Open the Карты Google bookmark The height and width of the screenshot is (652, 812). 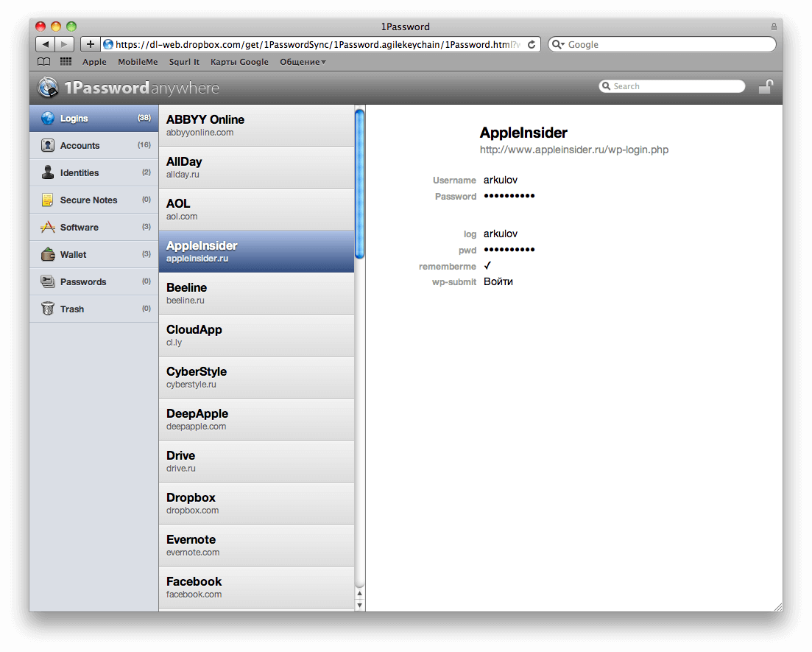click(239, 62)
